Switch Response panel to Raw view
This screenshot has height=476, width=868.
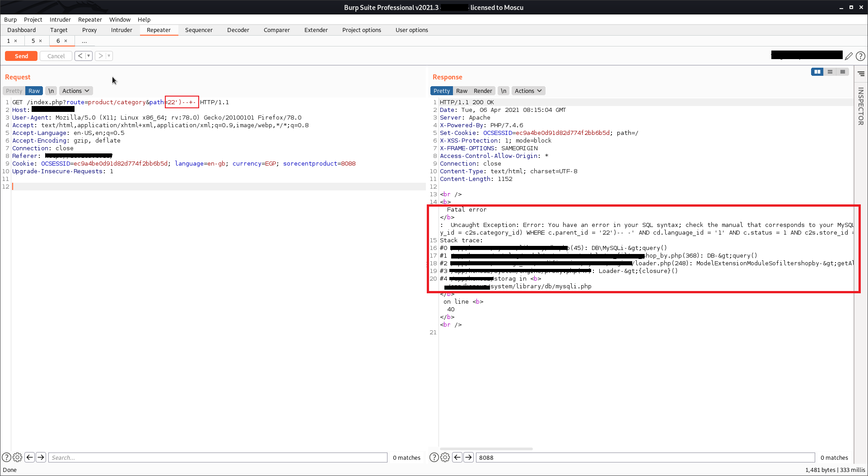[462, 91]
